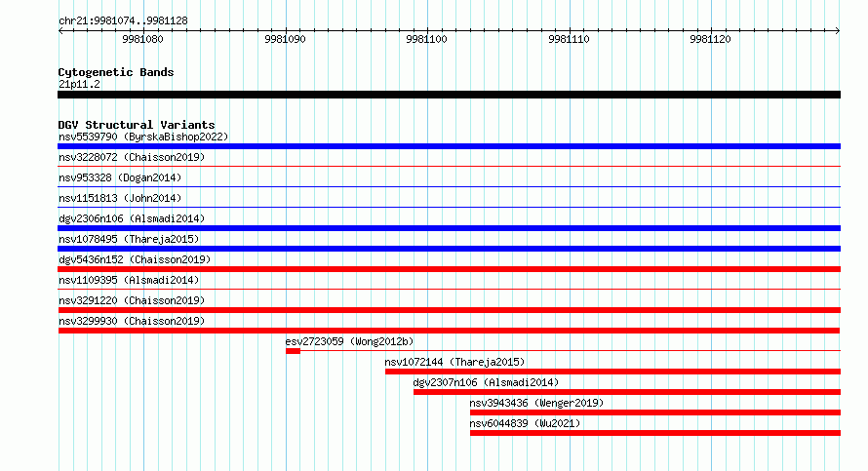Open the Cytogenetic Bands track title
The image size is (868, 471).
pos(116,72)
